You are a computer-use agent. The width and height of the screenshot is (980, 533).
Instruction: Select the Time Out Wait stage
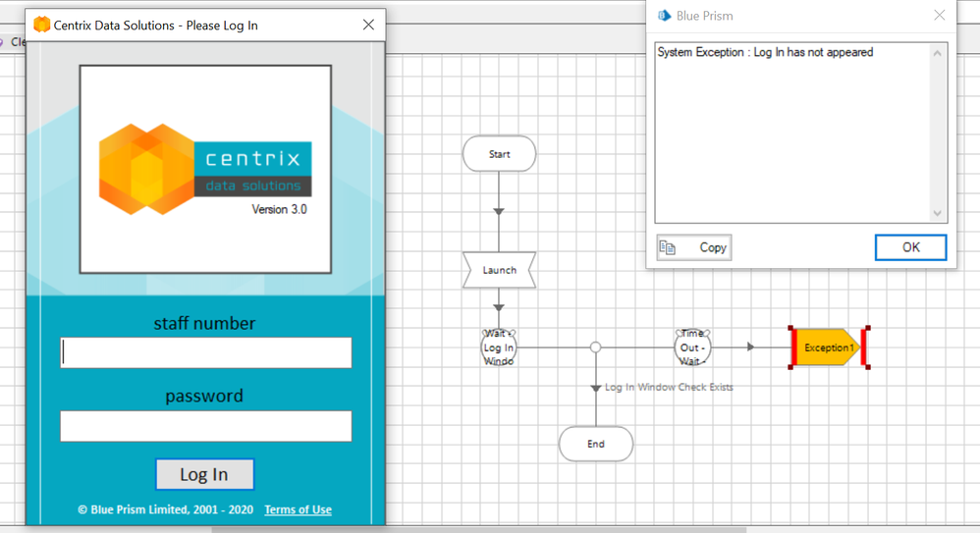[692, 347]
